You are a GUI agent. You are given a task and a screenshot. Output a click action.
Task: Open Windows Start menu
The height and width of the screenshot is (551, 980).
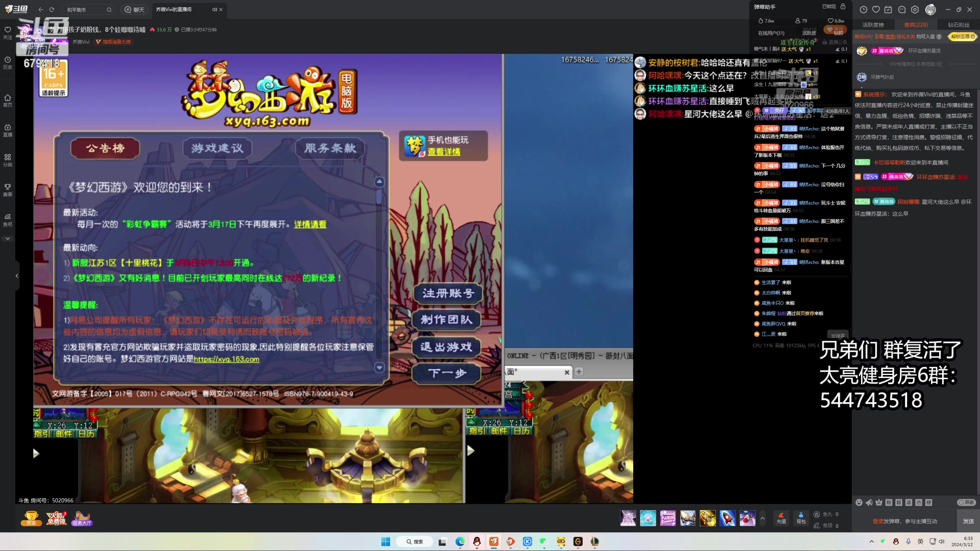(x=385, y=541)
